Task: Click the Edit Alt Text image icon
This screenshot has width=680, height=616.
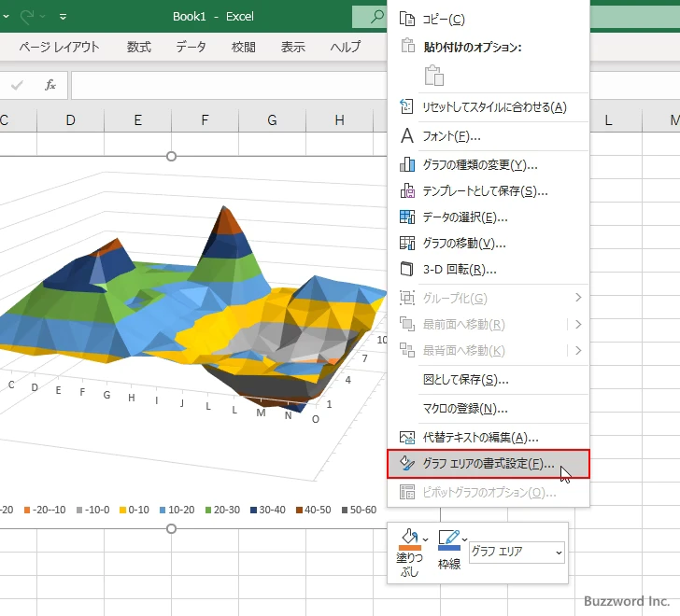Action: 407,438
